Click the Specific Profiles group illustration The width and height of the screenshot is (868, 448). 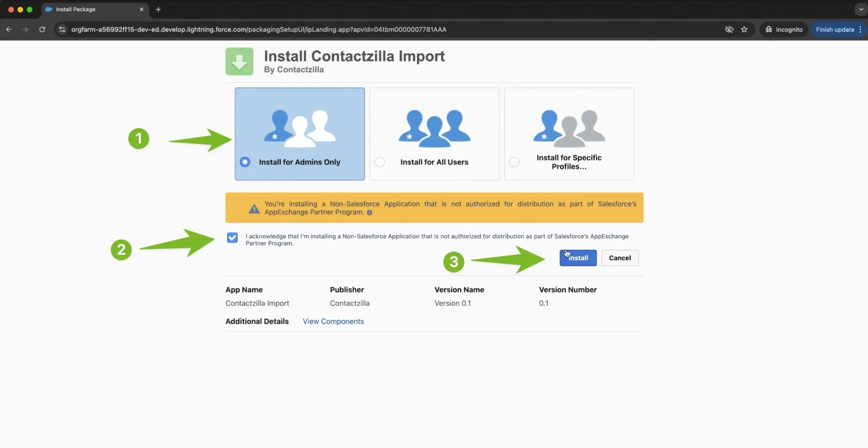(569, 128)
